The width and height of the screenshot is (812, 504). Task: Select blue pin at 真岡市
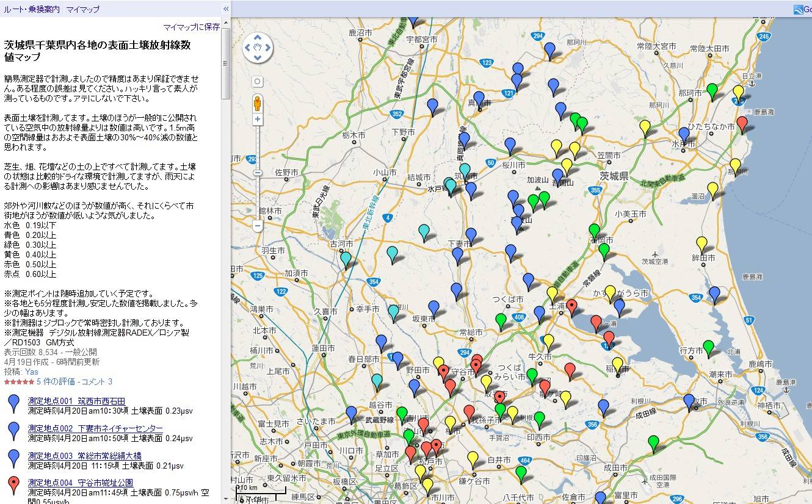[x=479, y=99]
